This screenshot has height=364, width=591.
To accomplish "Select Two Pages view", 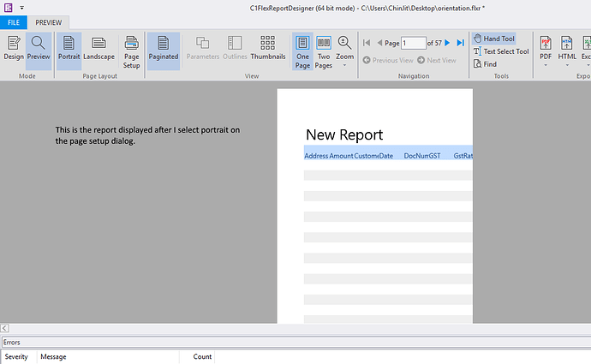I will [x=324, y=52].
